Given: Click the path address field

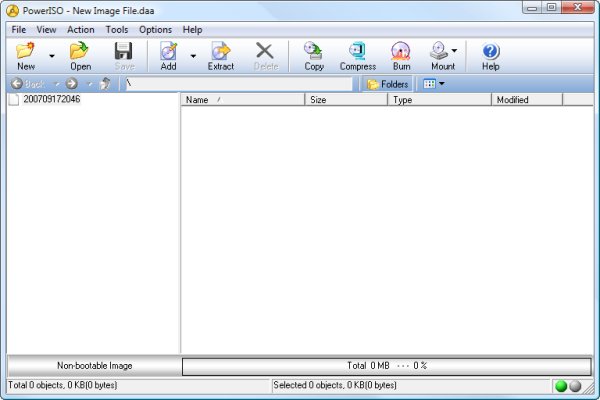Looking at the screenshot, I should pos(239,84).
